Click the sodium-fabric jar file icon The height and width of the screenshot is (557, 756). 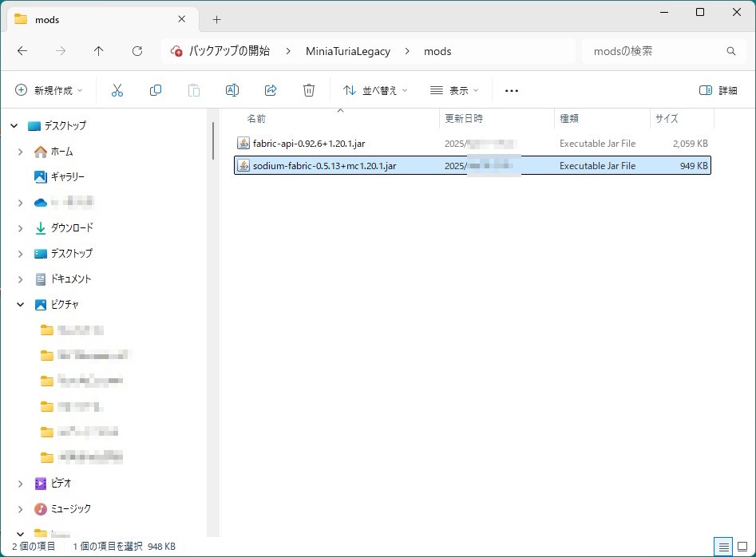(x=243, y=166)
